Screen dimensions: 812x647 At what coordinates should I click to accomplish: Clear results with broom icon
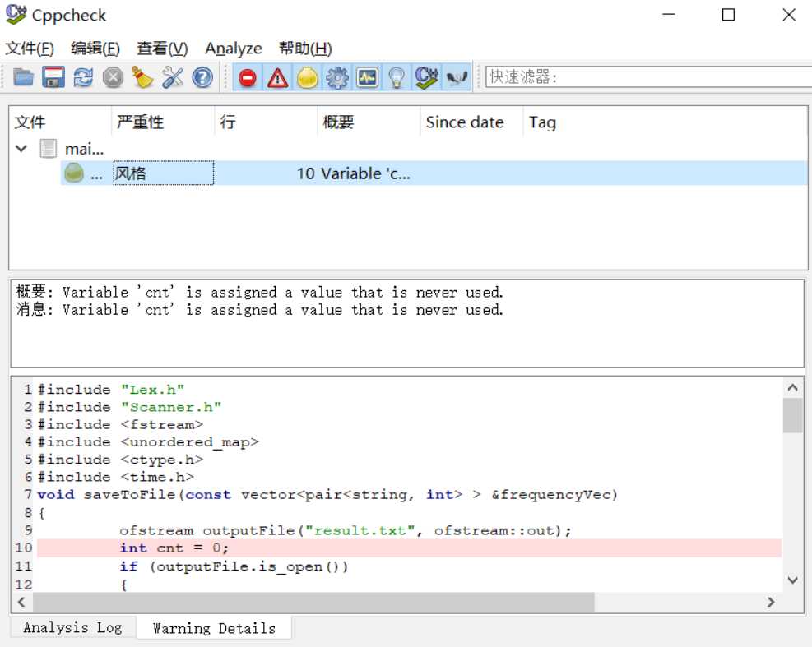pyautogui.click(x=142, y=77)
